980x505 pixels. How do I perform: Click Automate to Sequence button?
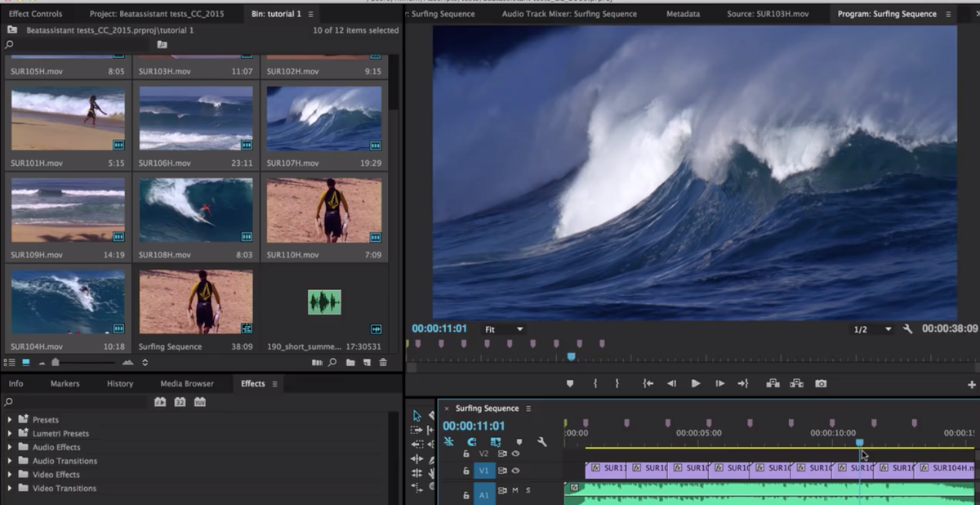(x=317, y=362)
